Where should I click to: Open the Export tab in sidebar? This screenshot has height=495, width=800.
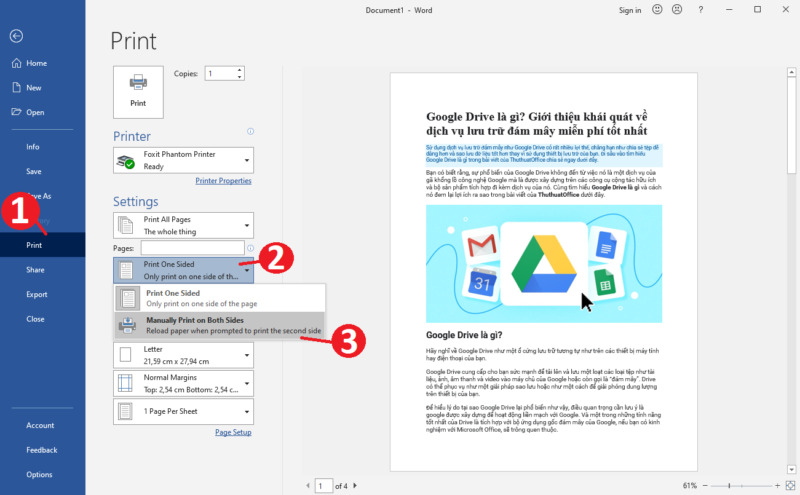tap(37, 294)
